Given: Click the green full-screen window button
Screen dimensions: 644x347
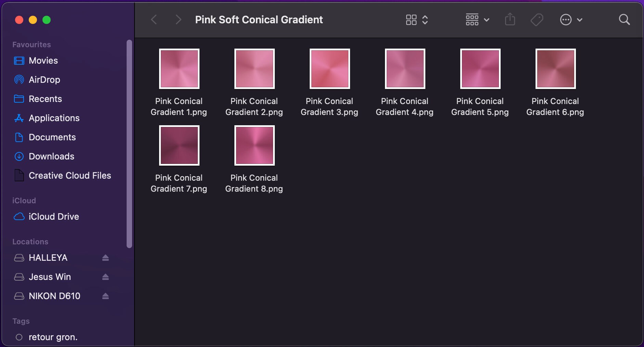Looking at the screenshot, I should coord(47,20).
